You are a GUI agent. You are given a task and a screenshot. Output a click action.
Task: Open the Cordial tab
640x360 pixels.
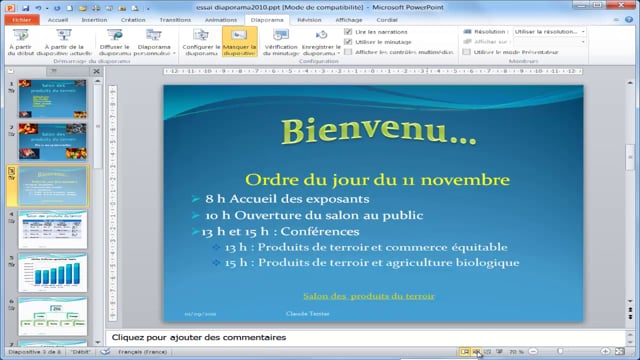[x=387, y=20]
